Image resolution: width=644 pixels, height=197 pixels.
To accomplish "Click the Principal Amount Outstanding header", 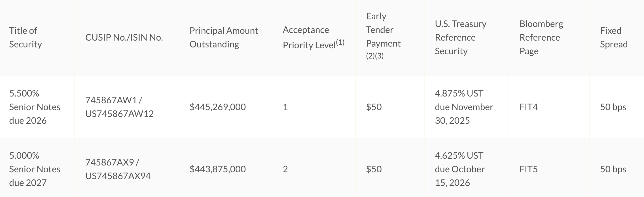I will click(x=224, y=37).
